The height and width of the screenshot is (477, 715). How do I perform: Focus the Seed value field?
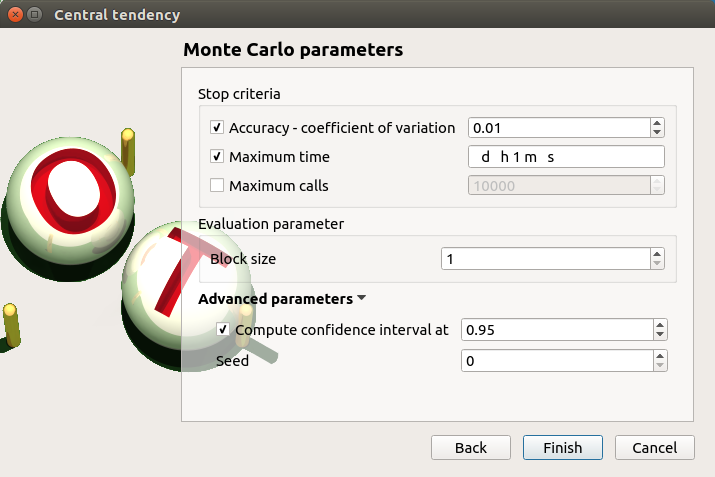[x=555, y=361]
